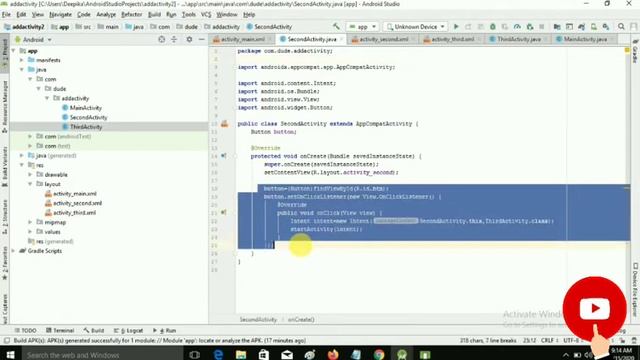This screenshot has height=360, width=640.
Task: Run the app with green play button
Action: point(456,27)
